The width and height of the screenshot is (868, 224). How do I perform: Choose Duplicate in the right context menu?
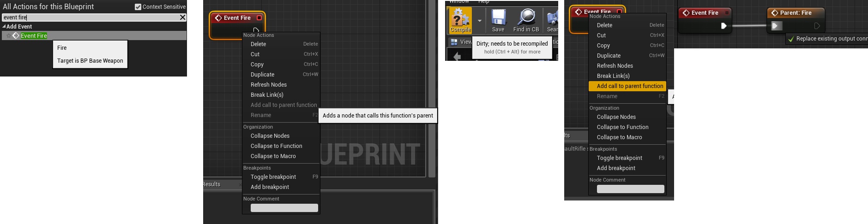pos(627,56)
